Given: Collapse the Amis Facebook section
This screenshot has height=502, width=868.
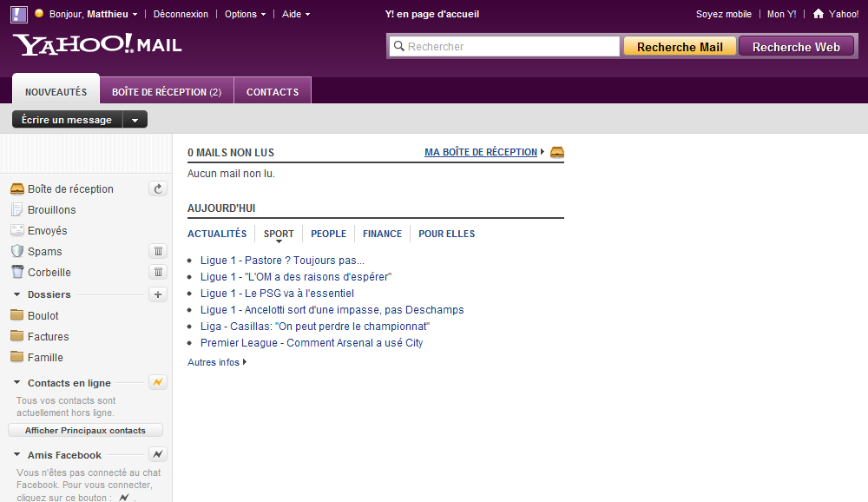Looking at the screenshot, I should coord(16,454).
